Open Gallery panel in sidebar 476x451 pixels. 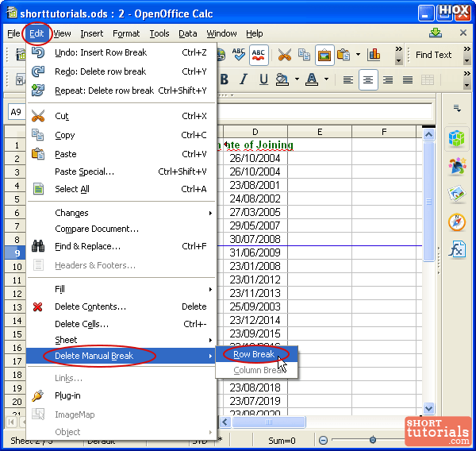point(457,195)
